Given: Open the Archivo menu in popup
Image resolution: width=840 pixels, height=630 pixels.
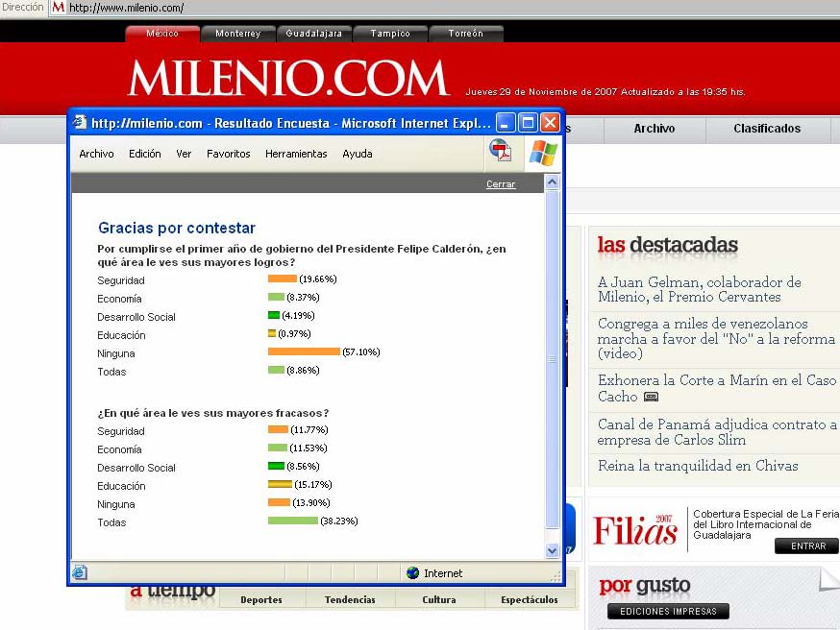Looking at the screenshot, I should pyautogui.click(x=96, y=154).
